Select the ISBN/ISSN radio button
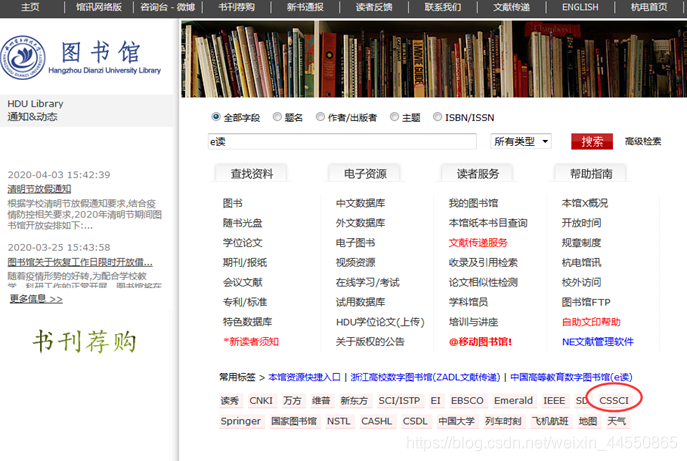Viewport: 687px width, 461px height. click(437, 117)
